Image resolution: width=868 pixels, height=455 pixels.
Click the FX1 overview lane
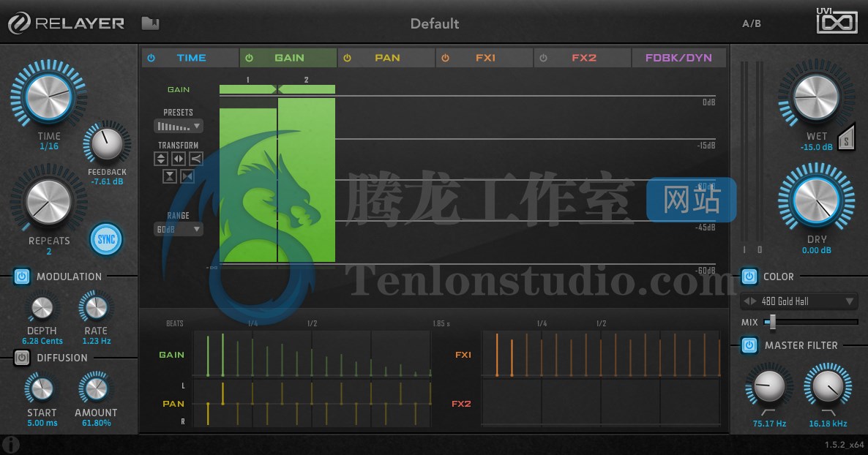tap(601, 354)
